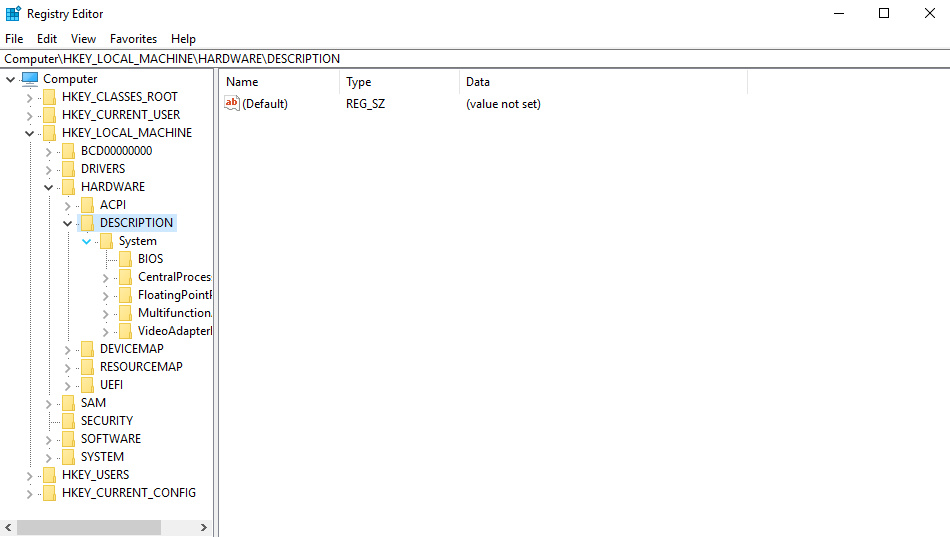Expand the DEVICEMAP key
The width and height of the screenshot is (950, 537).
(67, 350)
